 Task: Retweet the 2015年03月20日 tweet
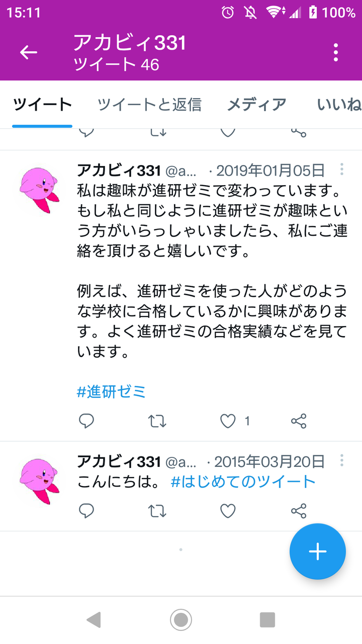click(x=157, y=511)
